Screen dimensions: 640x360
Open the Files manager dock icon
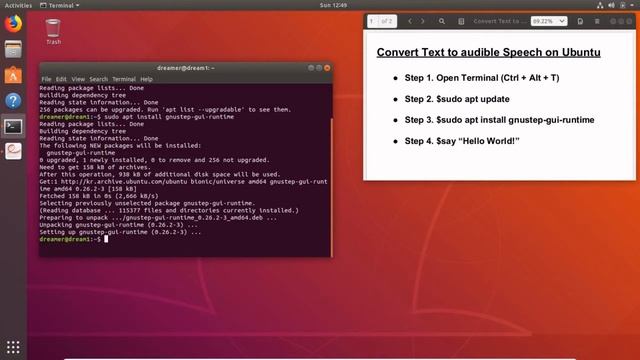[13, 49]
